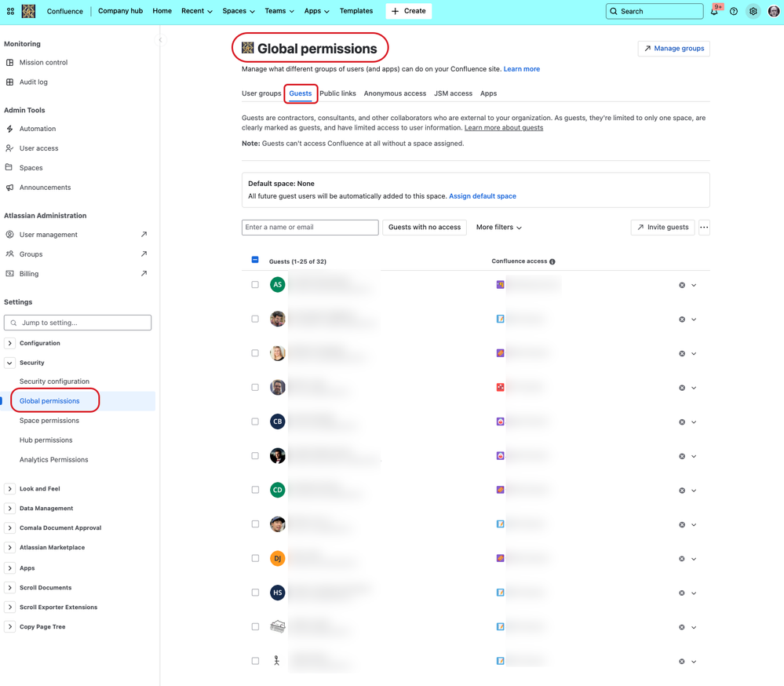Image resolution: width=784 pixels, height=686 pixels.
Task: Select the checkbox for guest CD
Action: [255, 490]
